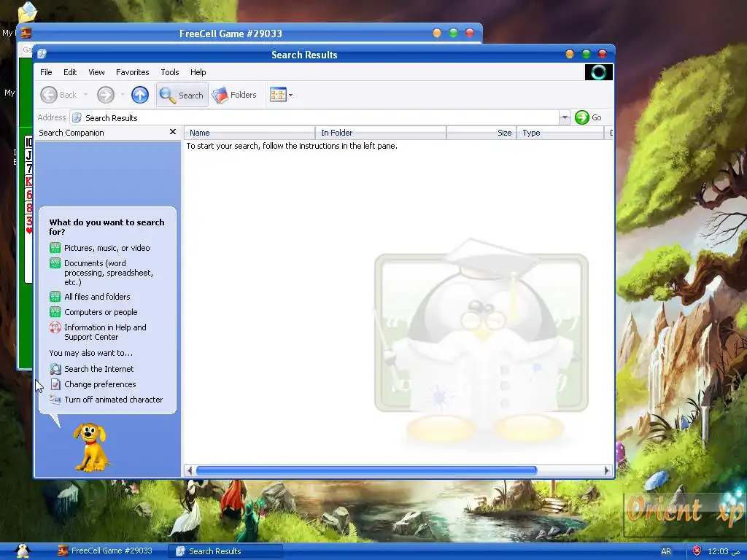The image size is (747, 560).
Task: Click Search Results taskbar button
Action: pyautogui.click(x=225, y=551)
